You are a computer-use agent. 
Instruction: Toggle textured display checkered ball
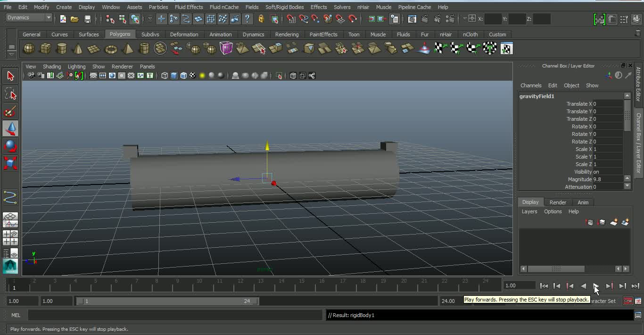point(193,75)
